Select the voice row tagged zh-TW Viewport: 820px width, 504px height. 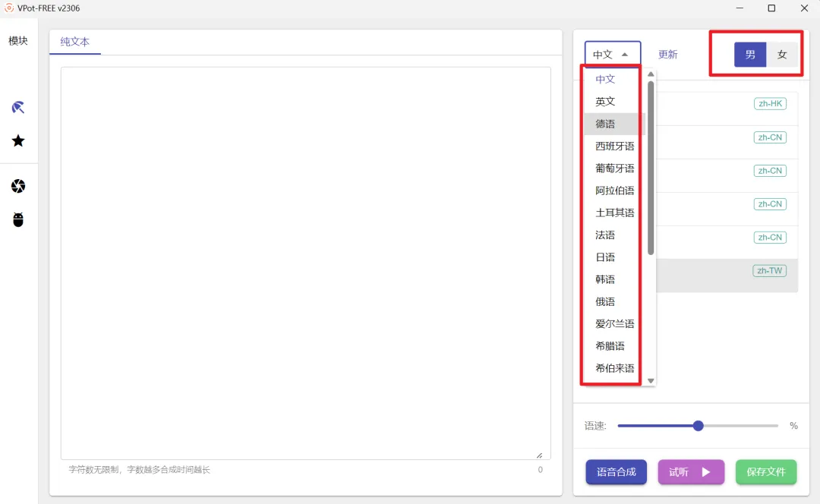(727, 275)
